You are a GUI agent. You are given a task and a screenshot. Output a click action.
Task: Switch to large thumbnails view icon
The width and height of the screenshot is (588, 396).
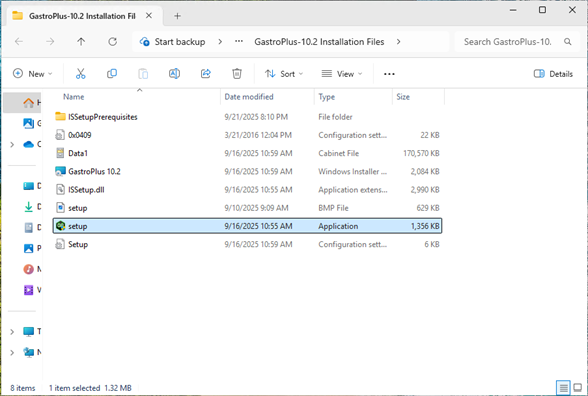pyautogui.click(x=578, y=387)
